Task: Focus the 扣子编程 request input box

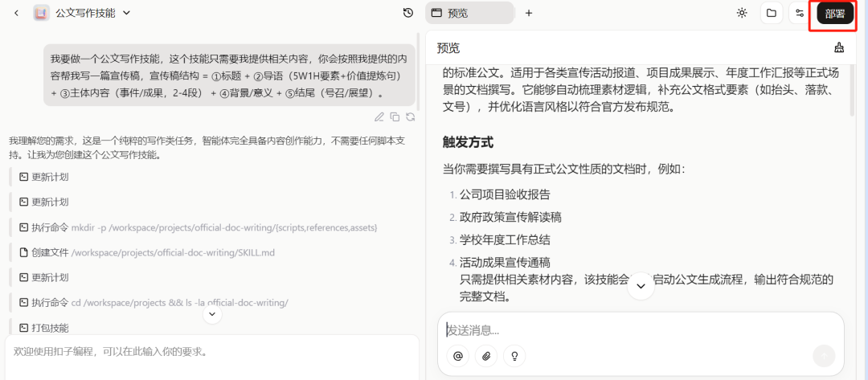Action: pos(212,357)
